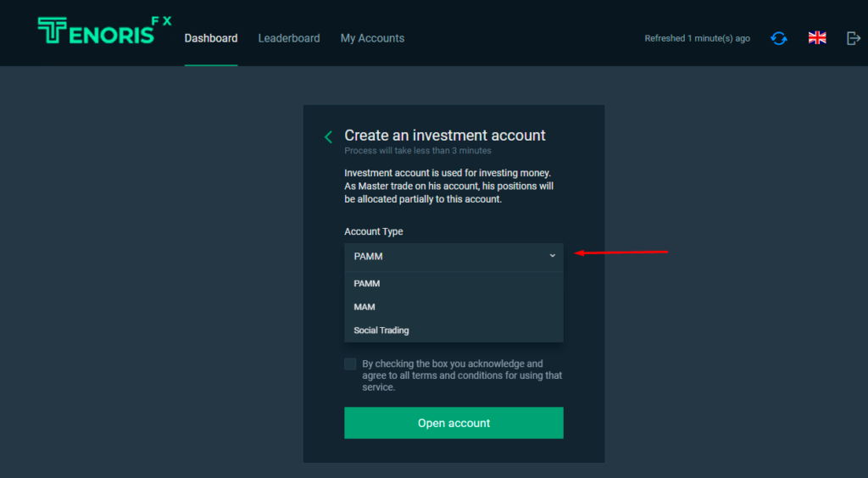Click the Account Type field showing PAMM

pyautogui.click(x=441, y=256)
